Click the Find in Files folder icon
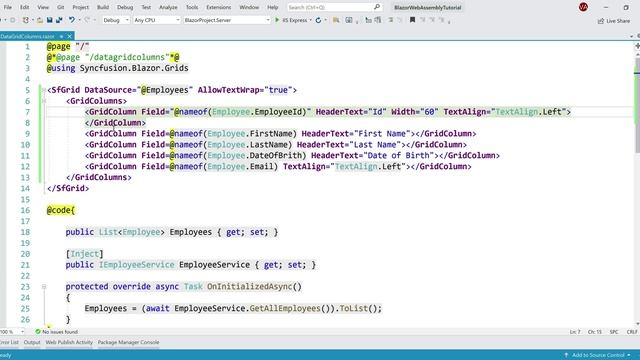640x360 pixels. 336,20
